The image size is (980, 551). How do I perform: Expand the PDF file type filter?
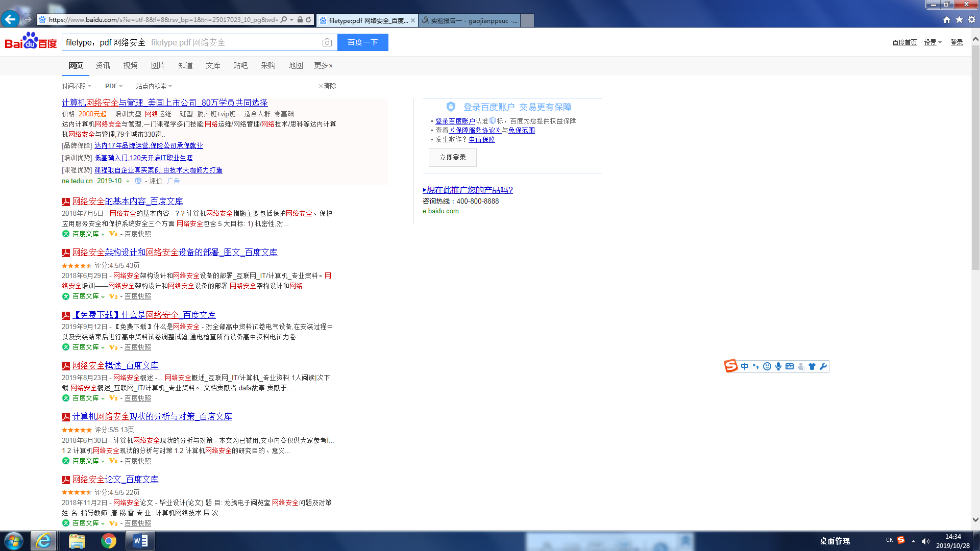click(113, 86)
